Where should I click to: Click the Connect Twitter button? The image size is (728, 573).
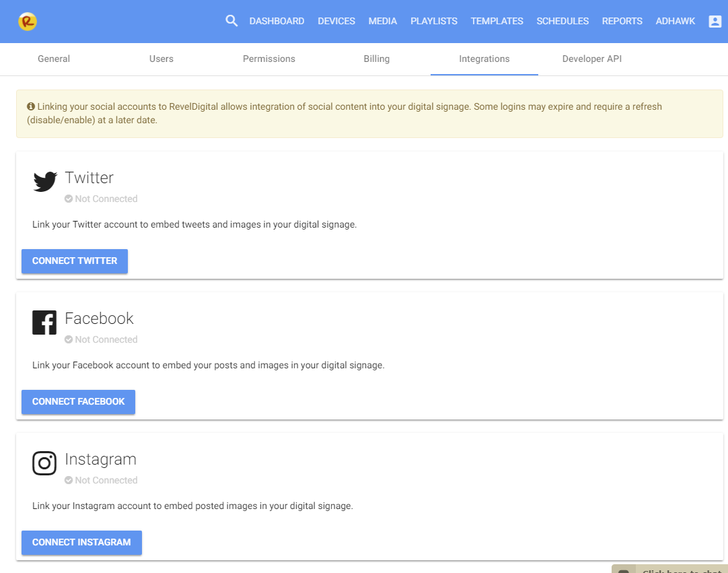pyautogui.click(x=75, y=261)
